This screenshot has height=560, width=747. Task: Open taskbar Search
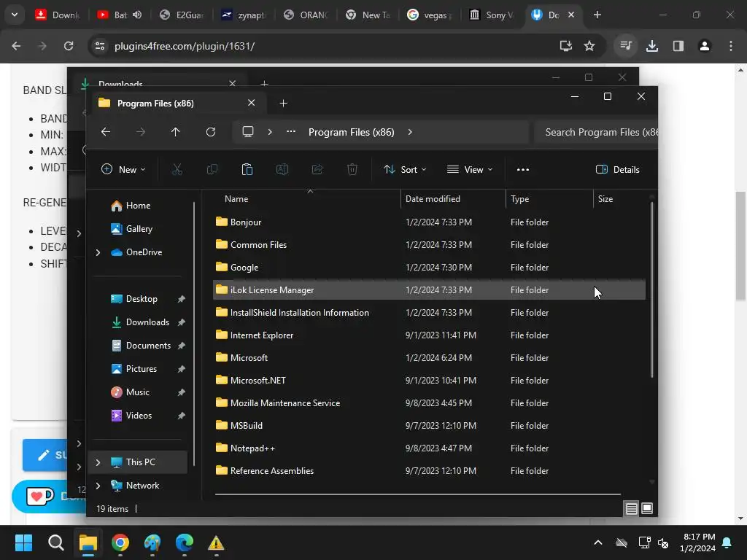click(x=55, y=542)
